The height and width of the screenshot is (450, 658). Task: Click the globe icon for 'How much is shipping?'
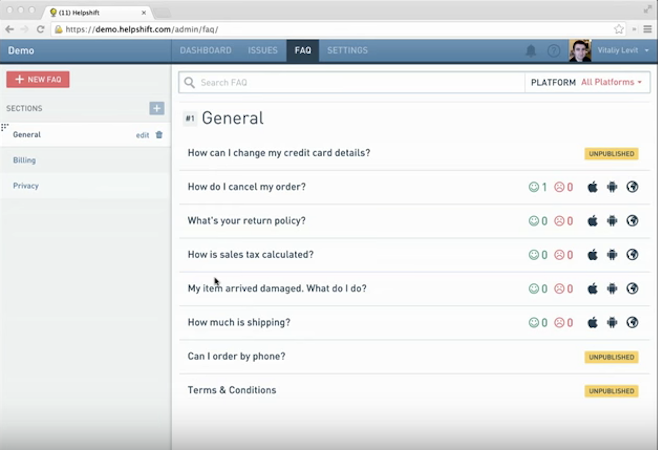632,322
